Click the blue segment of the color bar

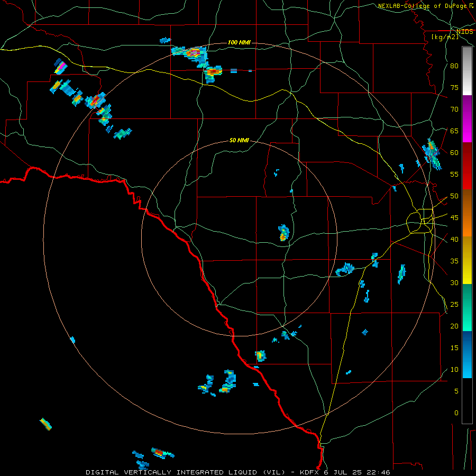point(467,354)
